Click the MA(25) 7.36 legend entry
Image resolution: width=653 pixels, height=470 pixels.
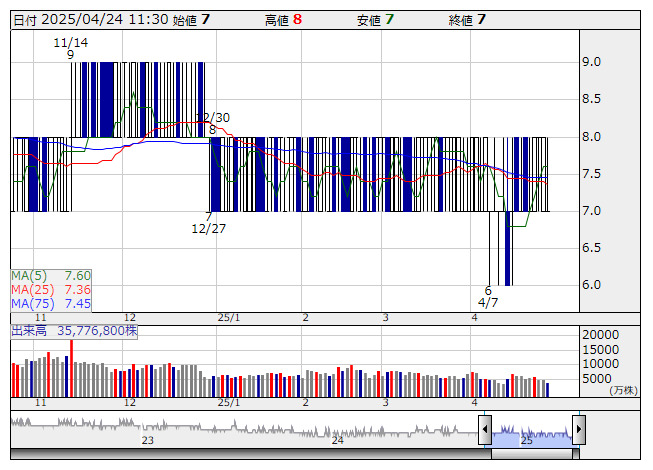click(51, 289)
